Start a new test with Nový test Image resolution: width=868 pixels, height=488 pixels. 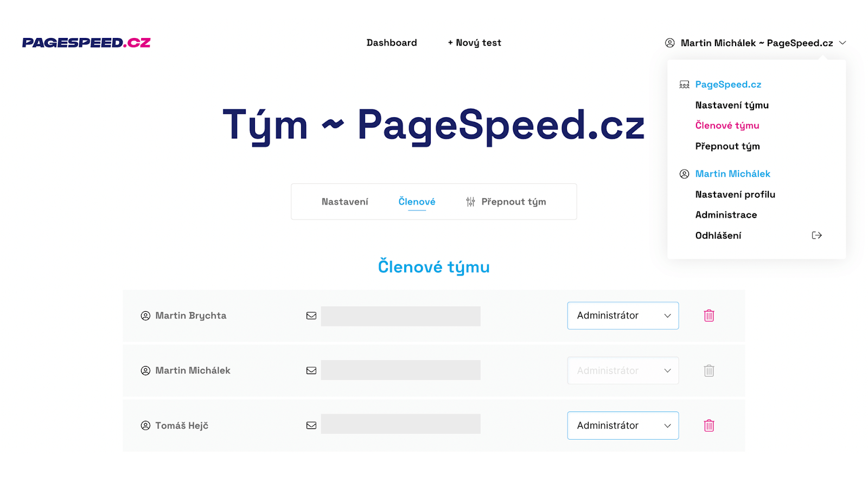pyautogui.click(x=474, y=43)
